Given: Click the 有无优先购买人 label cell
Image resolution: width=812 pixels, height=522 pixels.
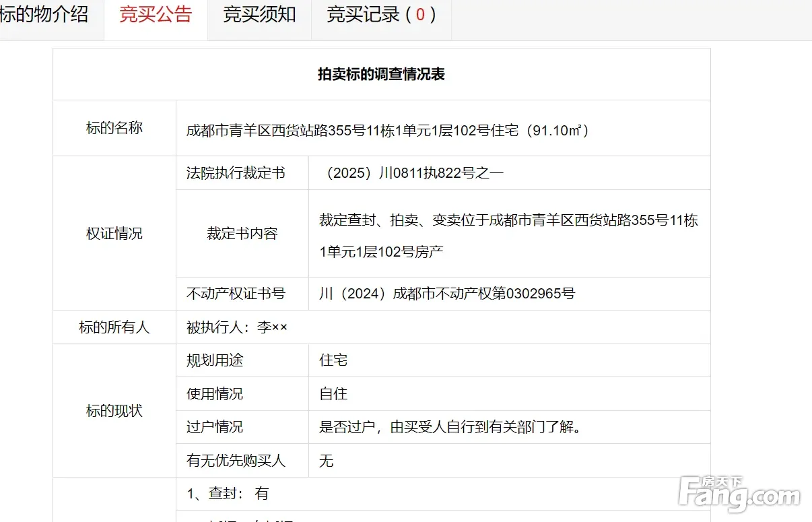Looking at the screenshot, I should coord(236,461).
